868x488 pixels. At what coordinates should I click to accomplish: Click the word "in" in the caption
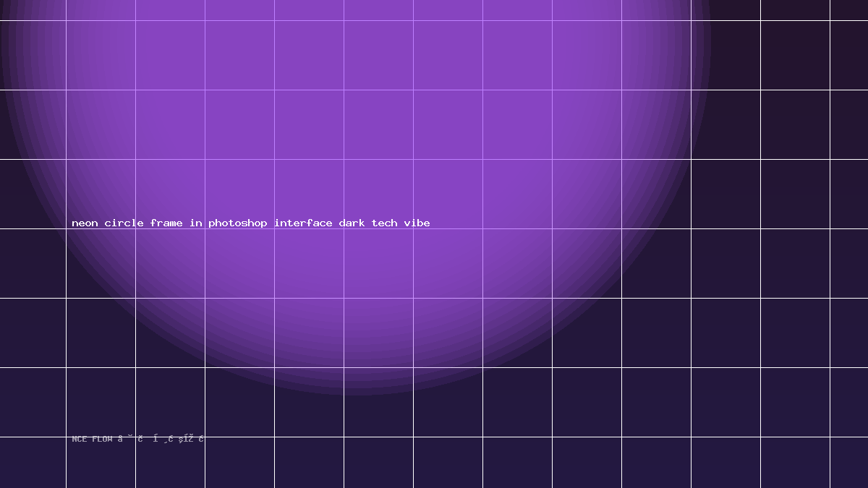point(196,223)
